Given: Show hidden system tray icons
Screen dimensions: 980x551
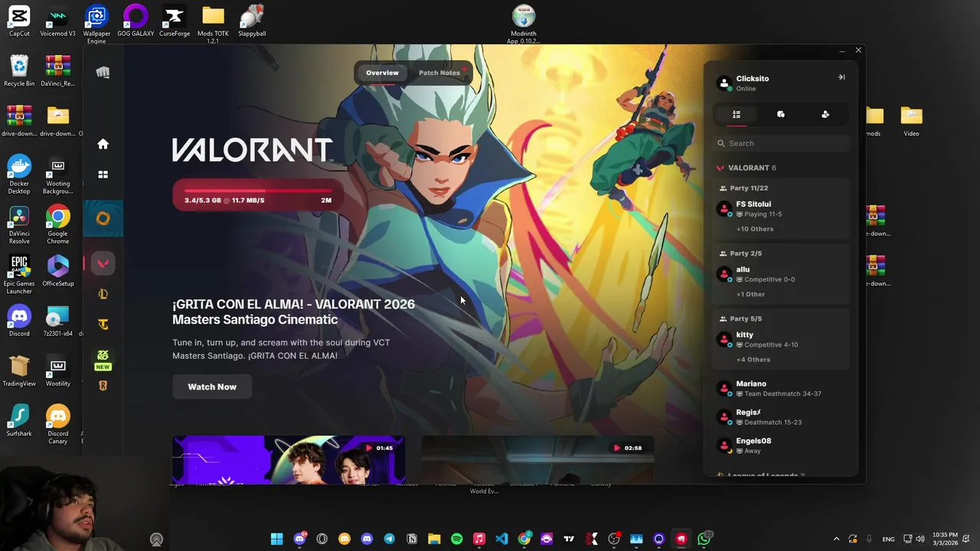Looking at the screenshot, I should (836, 539).
